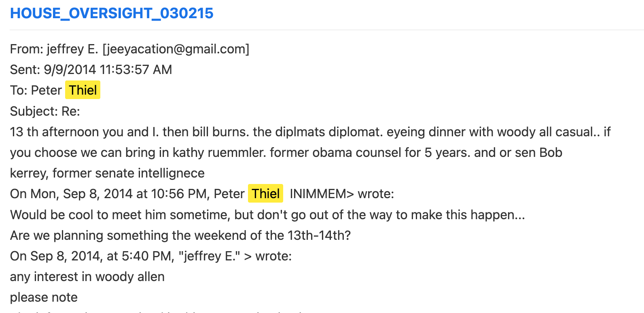Click the sender name "jeffrey E." in From line
This screenshot has width=644, height=313.
pyautogui.click(x=72, y=49)
